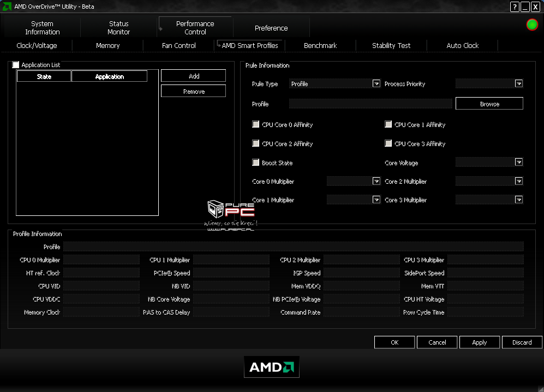The image size is (544, 392).
Task: Click the PCIe Speed field
Action: pos(231,273)
